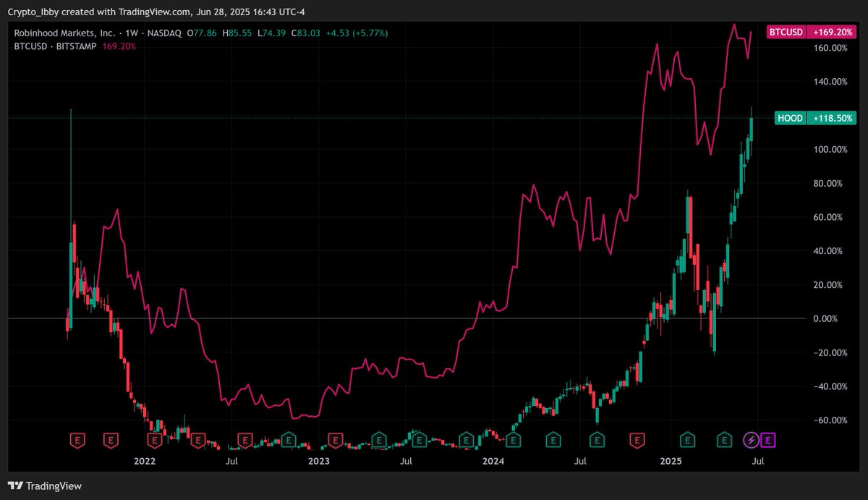The image size is (868, 500).
Task: Click the -60.00% price axis label
Action: tap(830, 420)
